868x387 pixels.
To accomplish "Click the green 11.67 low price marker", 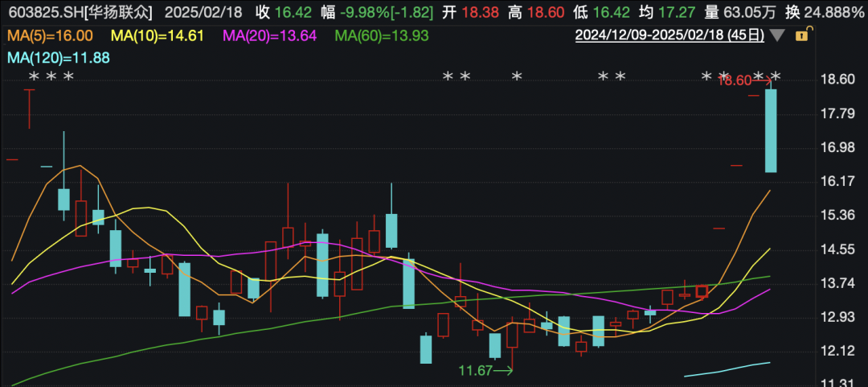I will coord(475,370).
